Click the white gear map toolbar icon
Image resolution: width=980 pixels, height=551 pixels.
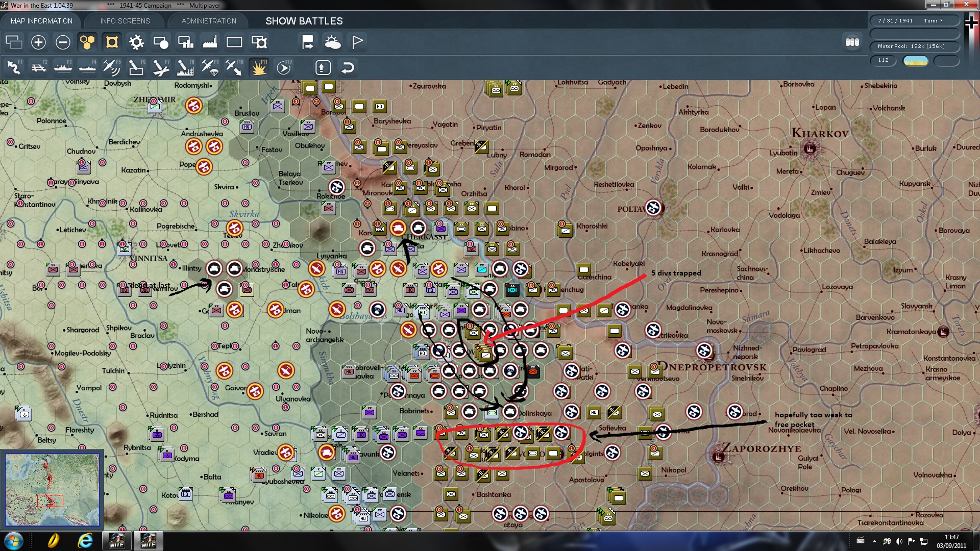(136, 42)
